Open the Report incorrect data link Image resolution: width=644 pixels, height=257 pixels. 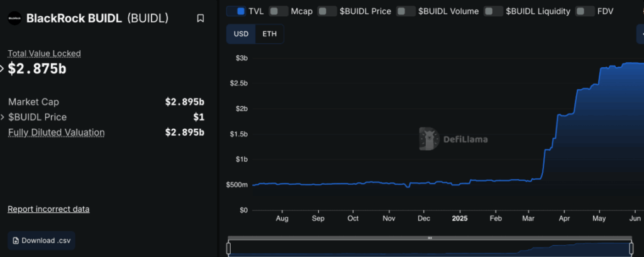coord(48,209)
